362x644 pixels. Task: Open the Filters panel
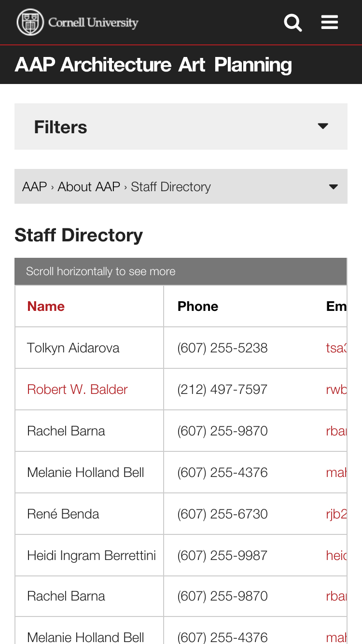(x=181, y=126)
